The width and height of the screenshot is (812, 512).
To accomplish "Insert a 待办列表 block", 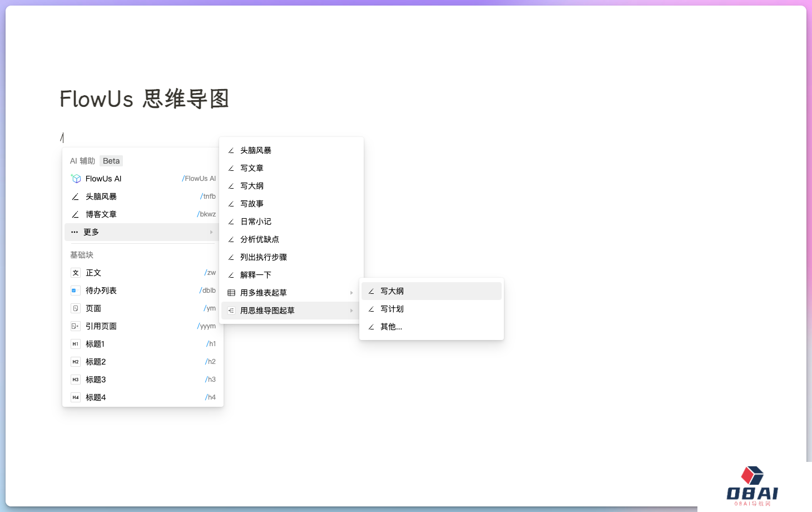I will coord(143,291).
